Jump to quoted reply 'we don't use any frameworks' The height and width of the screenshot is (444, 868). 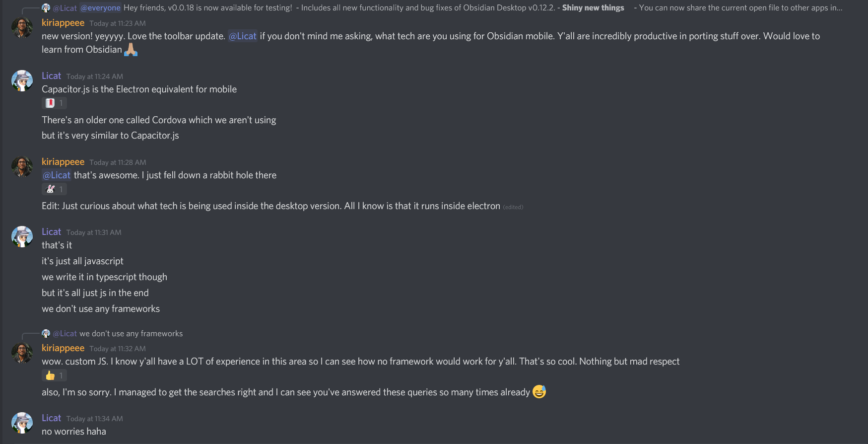click(x=131, y=334)
